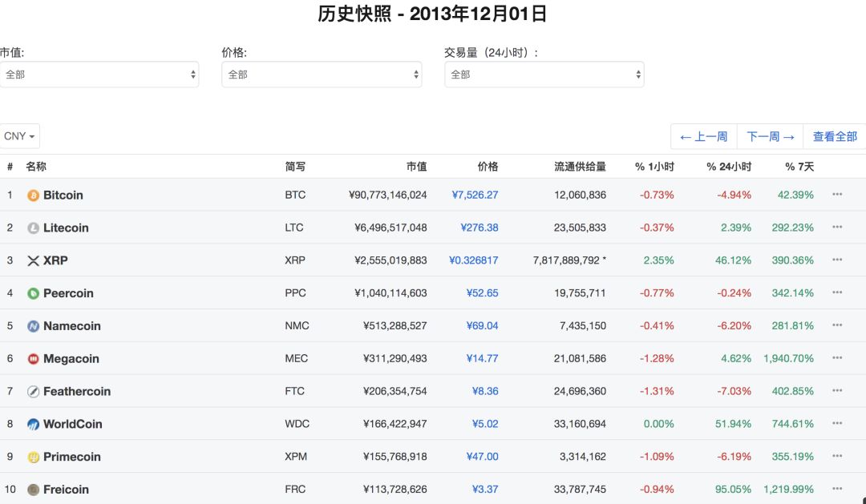866x504 pixels.
Task: Open the more options menu for XRP row
Action: (x=837, y=260)
